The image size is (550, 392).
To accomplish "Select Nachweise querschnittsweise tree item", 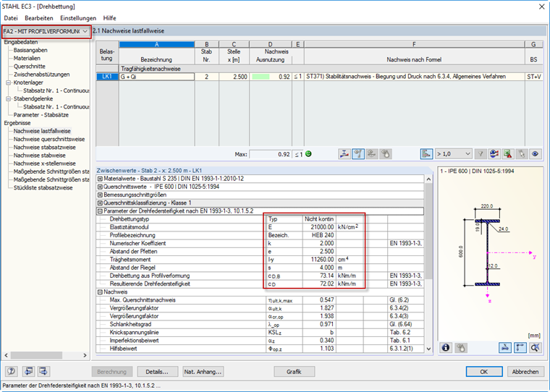I will (x=49, y=139).
